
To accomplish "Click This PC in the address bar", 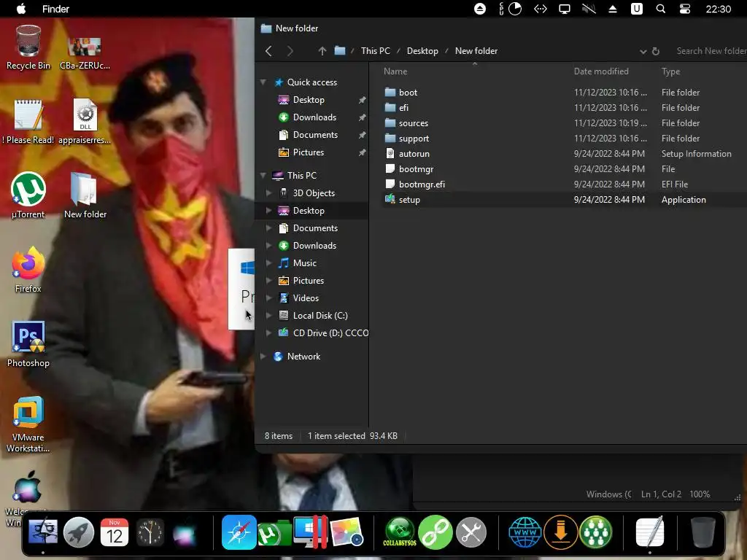I will [x=376, y=51].
